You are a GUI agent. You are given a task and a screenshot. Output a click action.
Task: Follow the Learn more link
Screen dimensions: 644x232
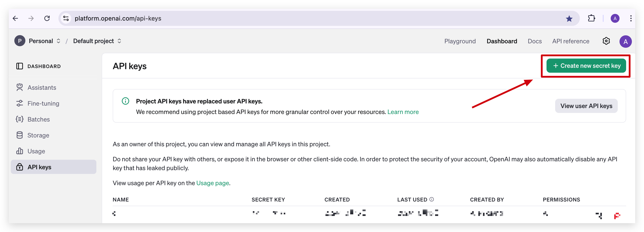403,112
